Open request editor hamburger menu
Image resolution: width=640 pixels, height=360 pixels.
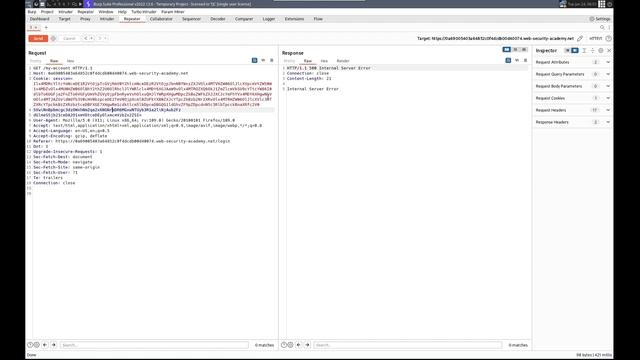[272, 60]
